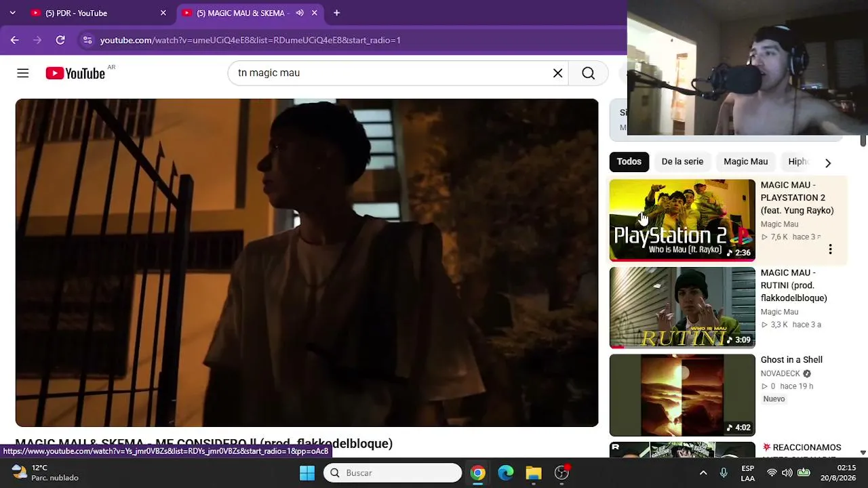Open the weather widget on taskbar

pos(46,472)
